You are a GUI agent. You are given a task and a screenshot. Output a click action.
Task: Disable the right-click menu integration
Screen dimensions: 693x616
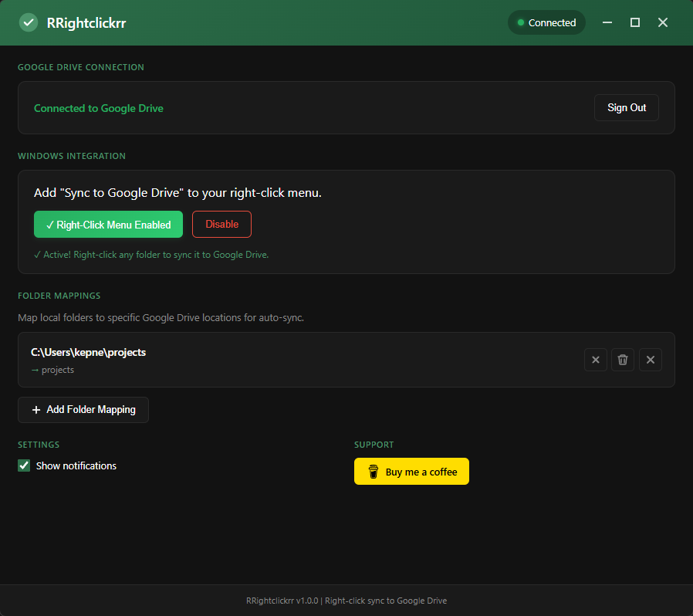point(221,224)
